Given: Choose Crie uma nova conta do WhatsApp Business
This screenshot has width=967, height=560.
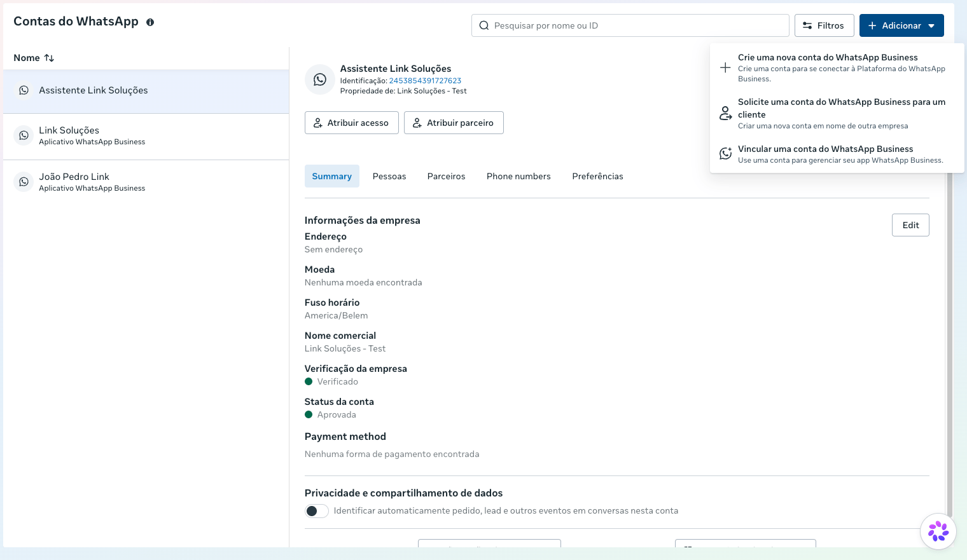Looking at the screenshot, I should pyautogui.click(x=837, y=67).
